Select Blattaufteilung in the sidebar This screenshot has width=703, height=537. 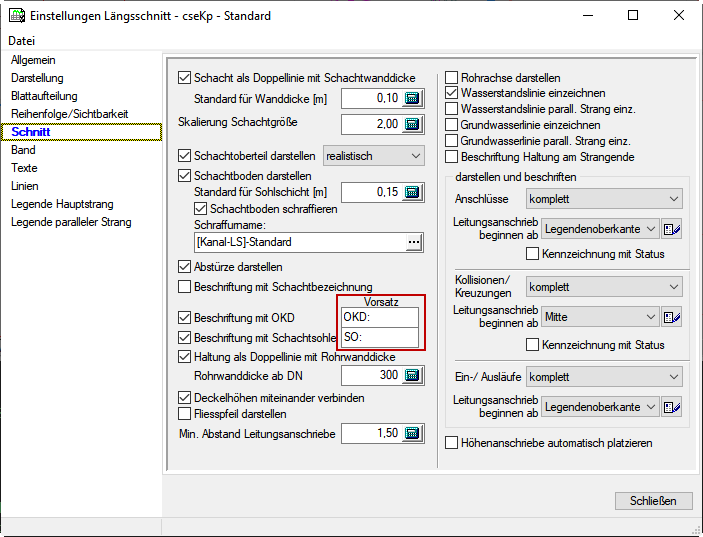(x=44, y=96)
